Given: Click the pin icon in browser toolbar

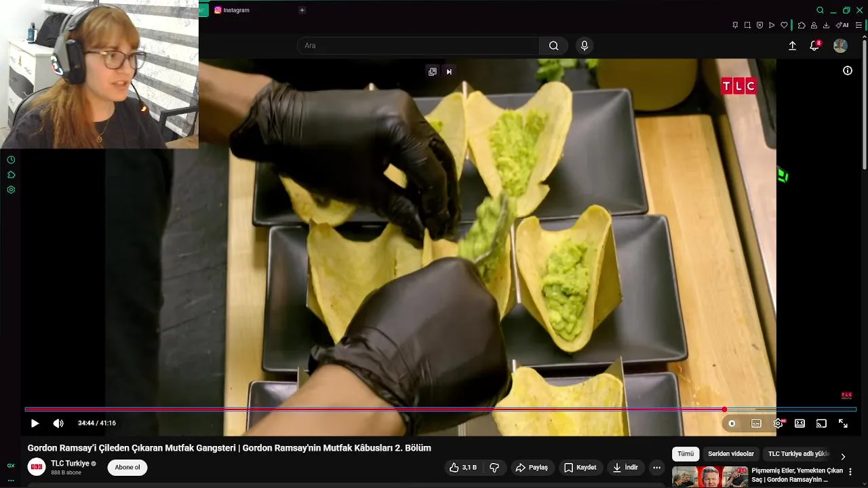Looking at the screenshot, I should pyautogui.click(x=735, y=25).
